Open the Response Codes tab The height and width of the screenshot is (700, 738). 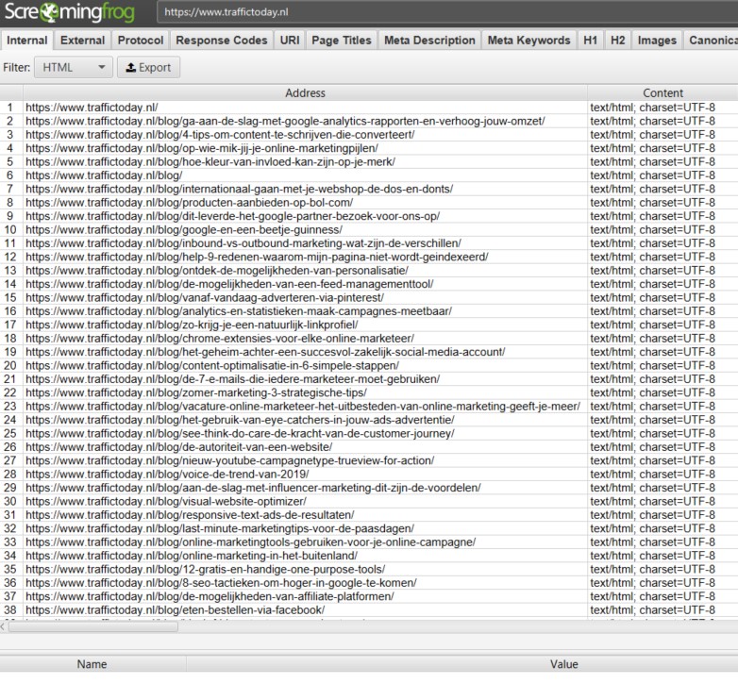point(221,41)
